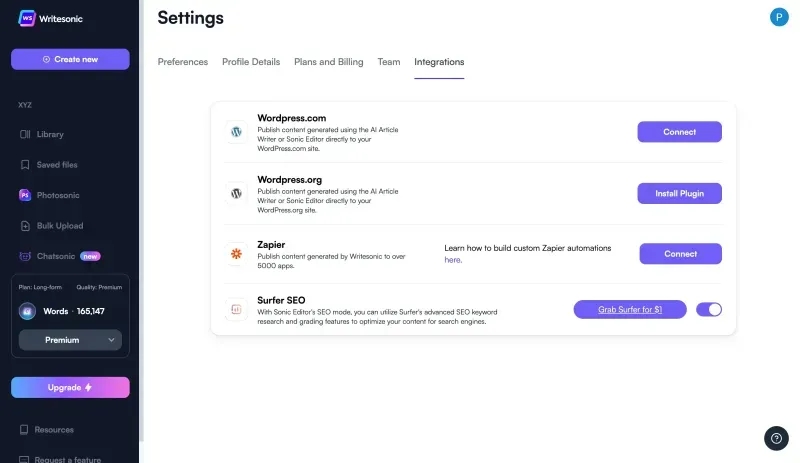Open the Plans and Billing tab
Viewport: 800px width, 463px height.
click(x=329, y=62)
